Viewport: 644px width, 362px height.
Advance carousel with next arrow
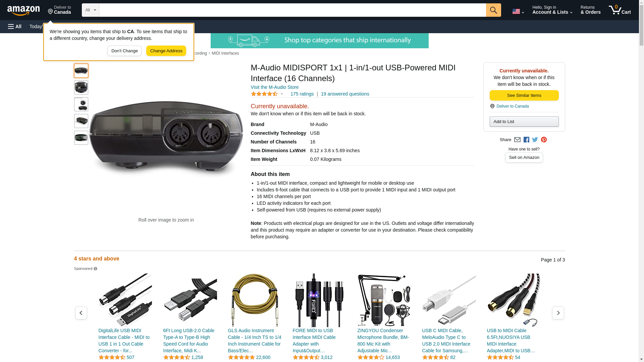558,313
